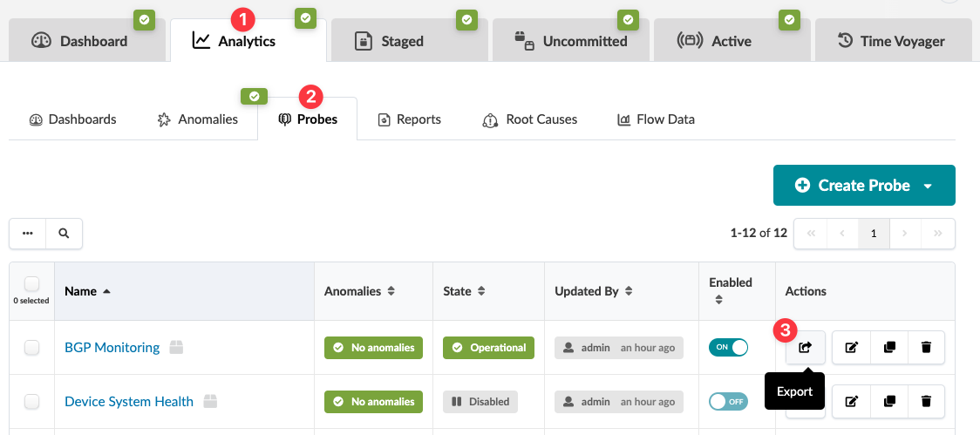Switch to the Staged tab
Screen dimensions: 980x435
click(x=401, y=41)
